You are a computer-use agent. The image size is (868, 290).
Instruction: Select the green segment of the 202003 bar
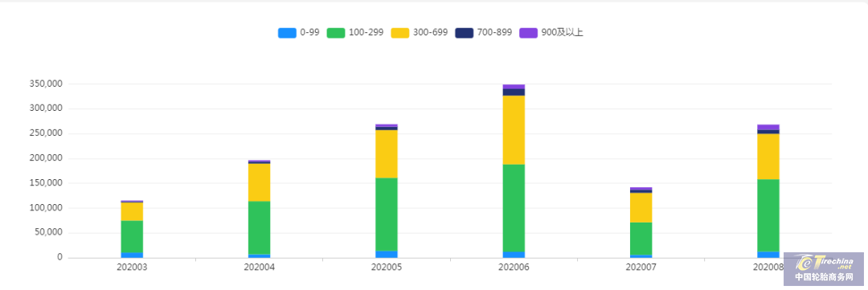click(x=132, y=237)
